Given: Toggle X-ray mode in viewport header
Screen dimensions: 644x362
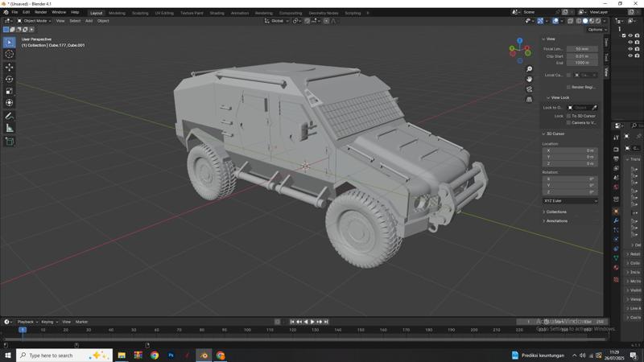Looking at the screenshot, I should (571, 21).
